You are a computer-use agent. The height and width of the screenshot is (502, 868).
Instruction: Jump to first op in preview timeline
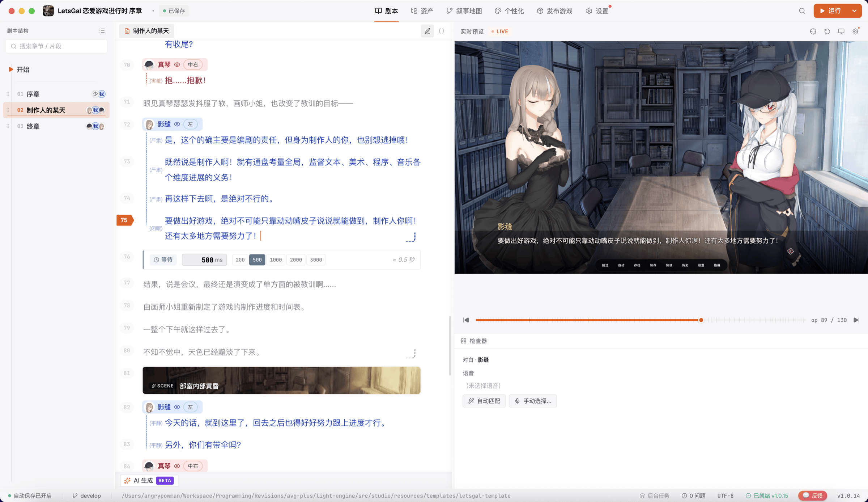click(466, 320)
